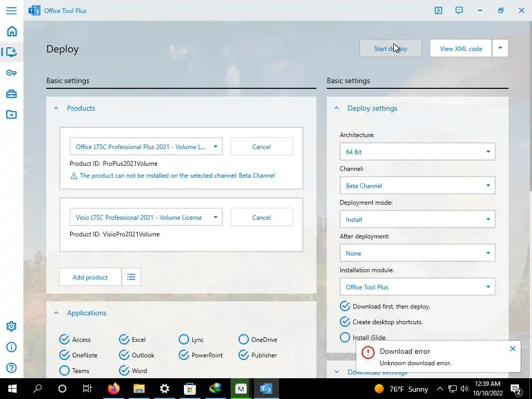
Task: Open the Installation module dropdown
Action: 417,287
